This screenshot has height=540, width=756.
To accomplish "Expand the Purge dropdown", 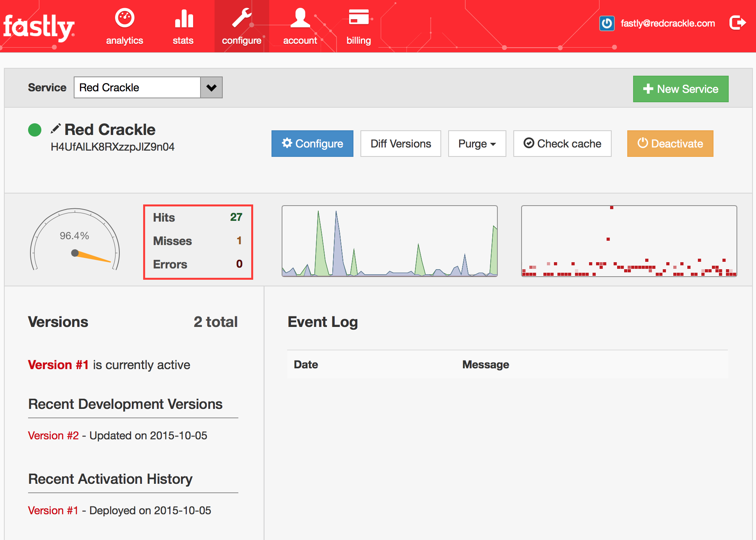I will click(477, 144).
